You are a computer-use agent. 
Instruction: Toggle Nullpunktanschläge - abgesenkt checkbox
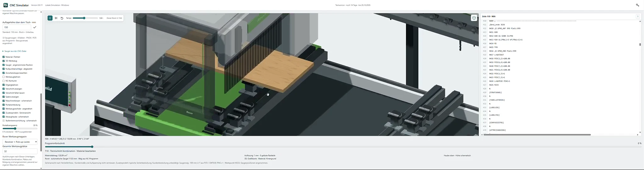pyautogui.click(x=3, y=69)
